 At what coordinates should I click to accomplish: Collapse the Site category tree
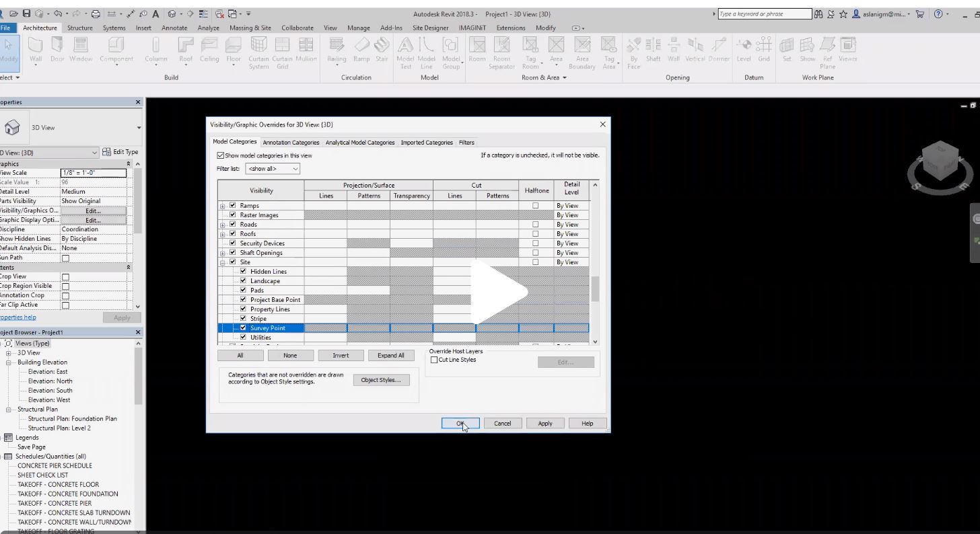[x=222, y=262]
